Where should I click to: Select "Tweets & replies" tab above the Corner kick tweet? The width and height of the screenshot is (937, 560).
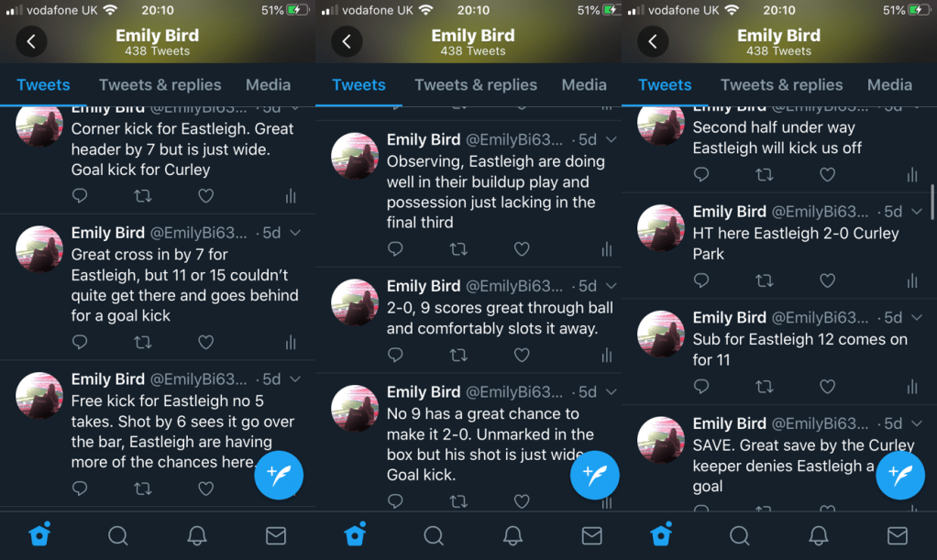tap(160, 85)
